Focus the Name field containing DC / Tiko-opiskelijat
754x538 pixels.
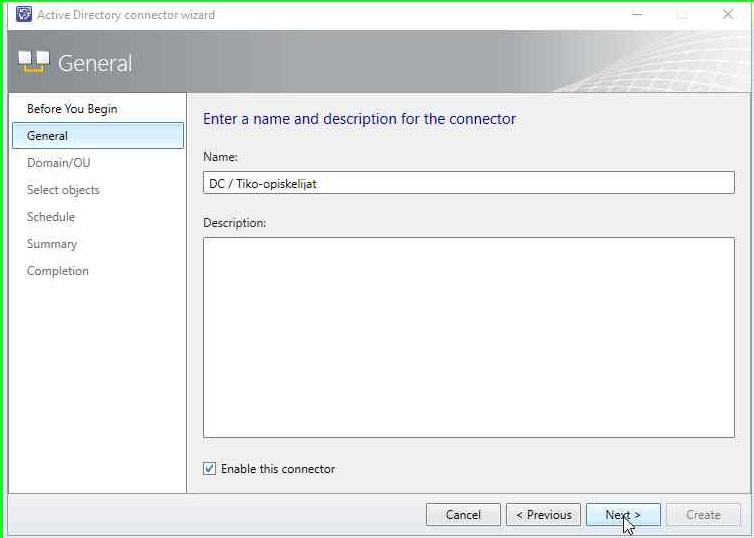(x=469, y=183)
